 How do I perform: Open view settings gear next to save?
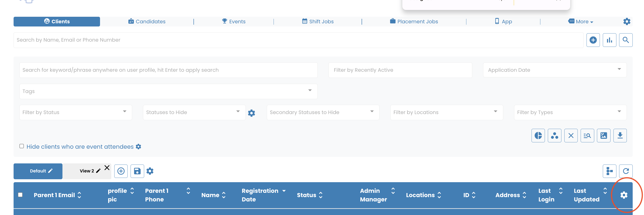pos(150,171)
